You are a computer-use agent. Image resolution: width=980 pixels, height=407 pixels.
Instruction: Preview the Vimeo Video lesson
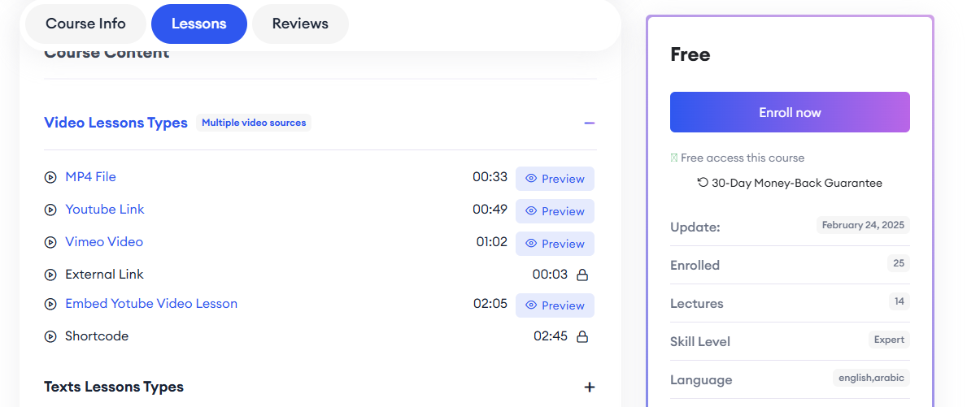(555, 244)
